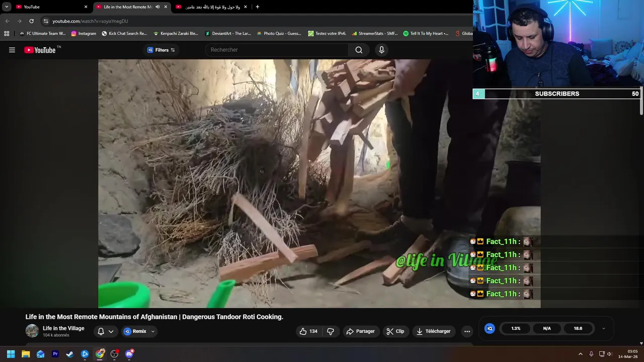
Task: Expand the vidIQ stats bar chevron
Action: point(604,328)
